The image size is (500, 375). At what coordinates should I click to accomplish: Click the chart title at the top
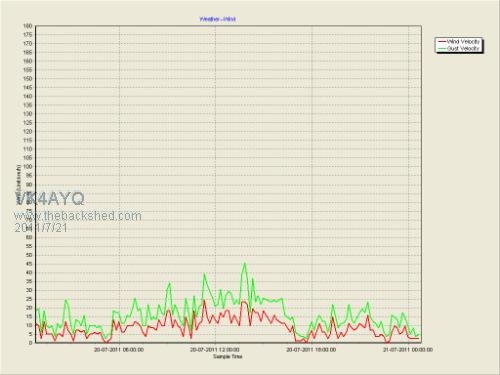(x=217, y=19)
